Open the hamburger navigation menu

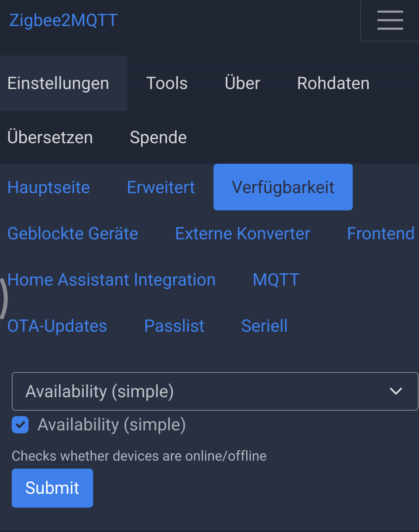390,20
